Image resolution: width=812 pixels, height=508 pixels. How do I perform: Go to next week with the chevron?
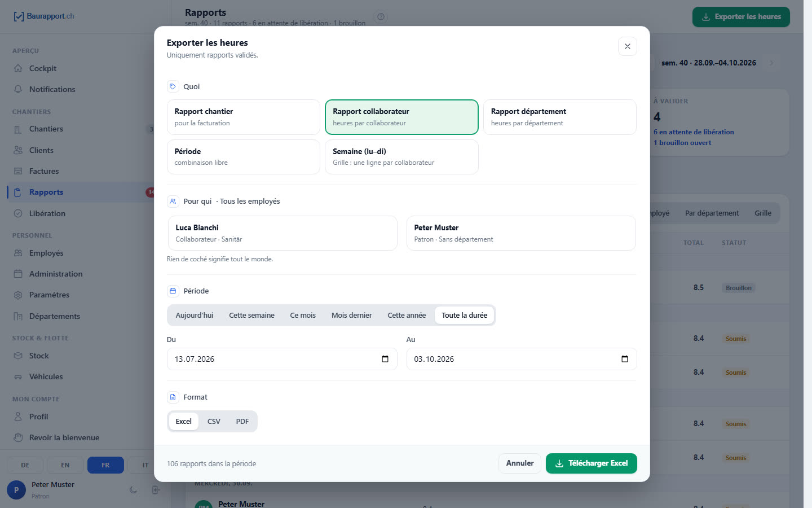point(772,63)
